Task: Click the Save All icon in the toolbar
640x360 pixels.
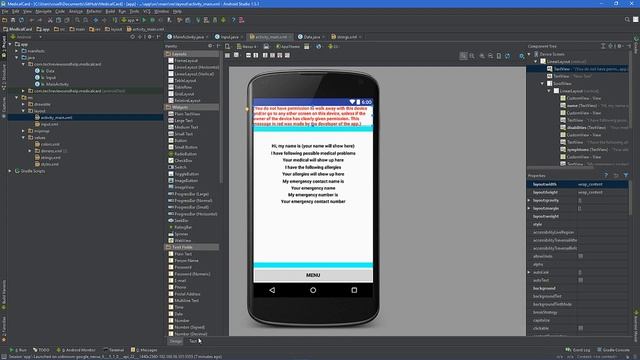Action: click(13, 20)
